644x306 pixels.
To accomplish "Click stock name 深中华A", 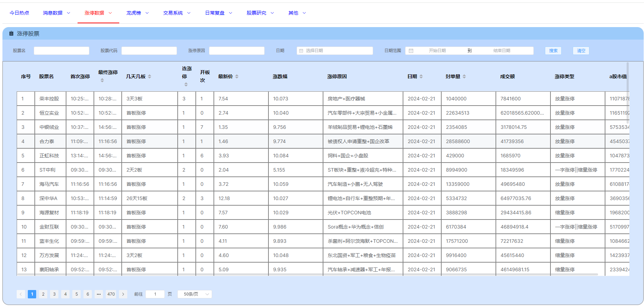I will (x=48, y=198).
